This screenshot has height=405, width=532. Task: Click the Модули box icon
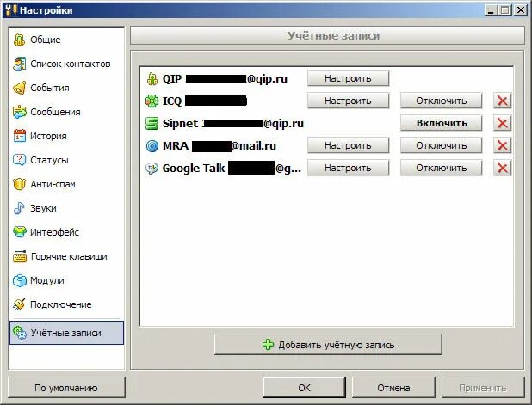tap(19, 280)
